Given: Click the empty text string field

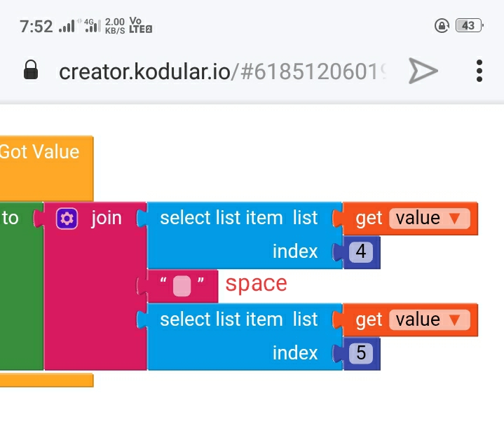Looking at the screenshot, I should (182, 286).
